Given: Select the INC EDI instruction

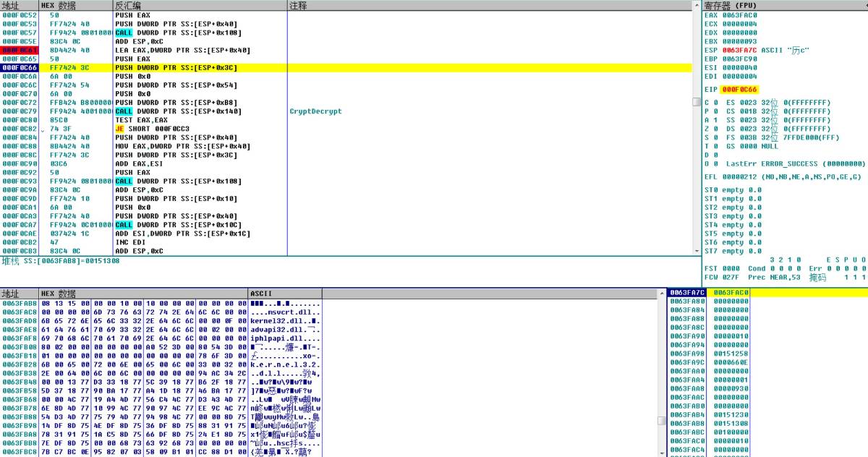Looking at the screenshot, I should pos(130,242).
